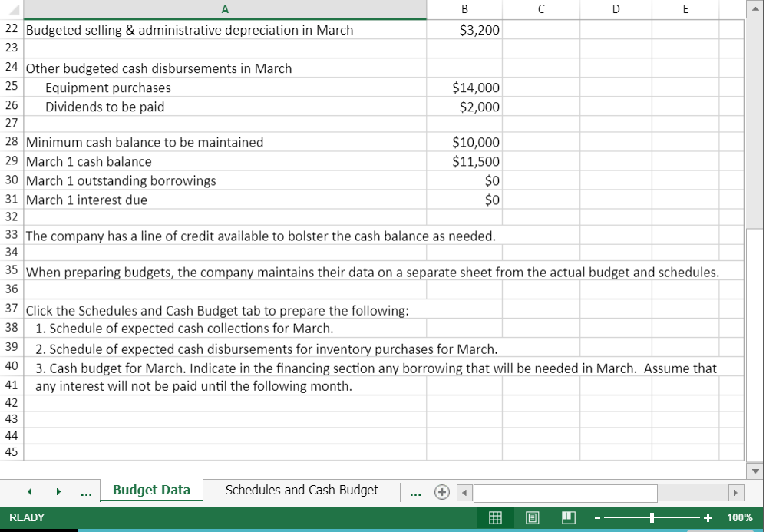This screenshot has width=766, height=532.
Task: Switch to Schedules and Cash Budget tab
Action: pyautogui.click(x=302, y=491)
